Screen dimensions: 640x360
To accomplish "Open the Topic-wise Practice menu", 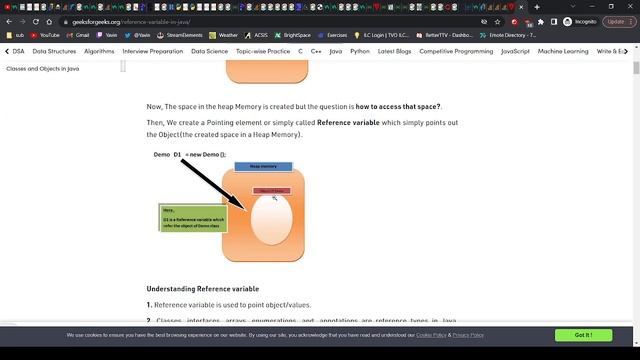I will tap(263, 51).
